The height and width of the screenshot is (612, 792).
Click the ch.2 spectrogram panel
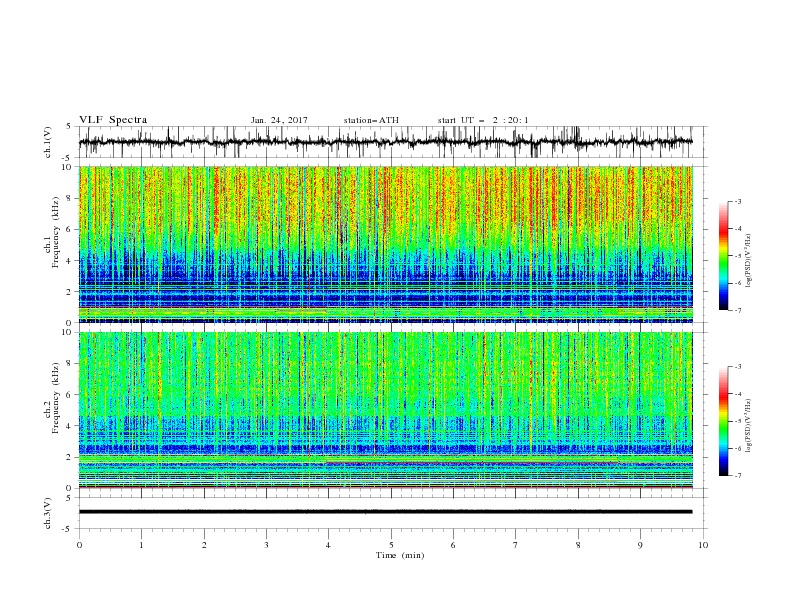point(385,410)
